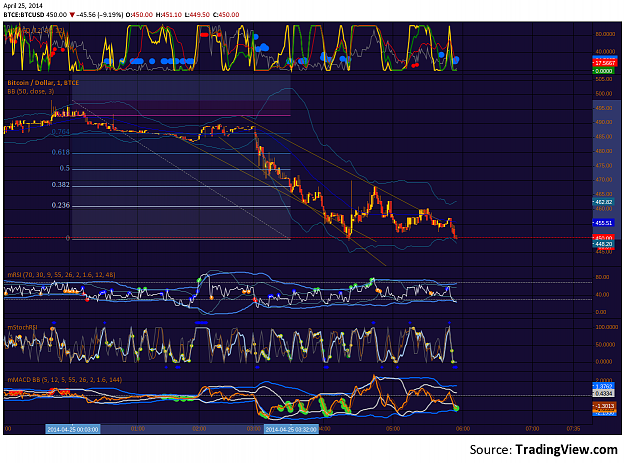Click the 40.00 scale label in the mRSI pane

coord(602,295)
